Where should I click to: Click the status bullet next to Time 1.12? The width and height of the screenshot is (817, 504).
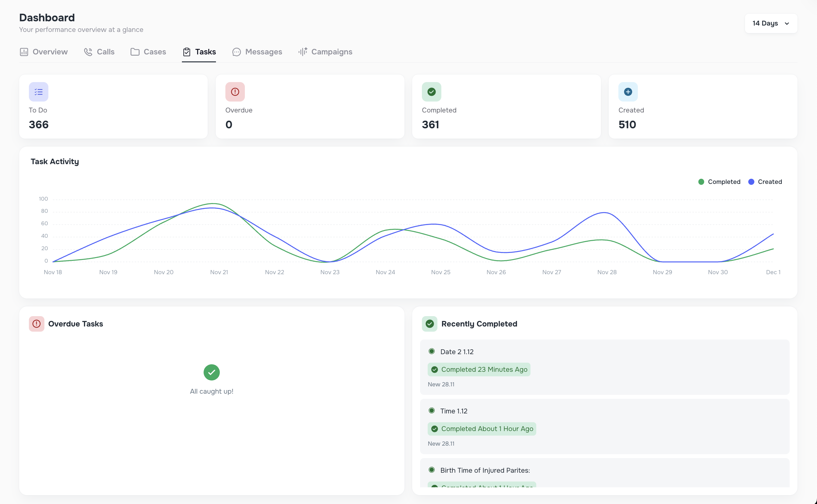432,411
